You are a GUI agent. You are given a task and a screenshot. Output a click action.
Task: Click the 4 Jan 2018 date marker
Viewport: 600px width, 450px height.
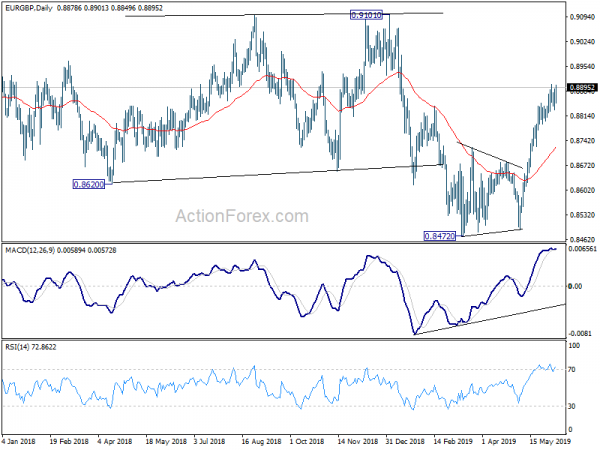(19, 441)
